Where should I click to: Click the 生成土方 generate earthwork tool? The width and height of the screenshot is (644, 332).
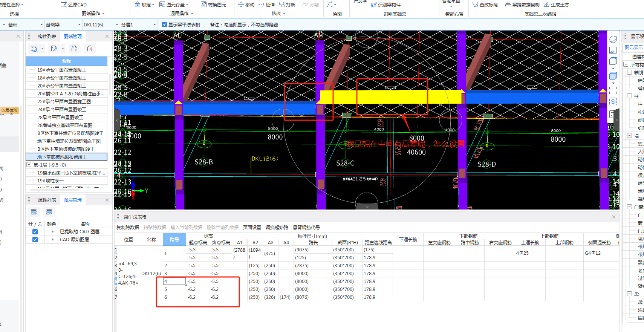[556, 5]
